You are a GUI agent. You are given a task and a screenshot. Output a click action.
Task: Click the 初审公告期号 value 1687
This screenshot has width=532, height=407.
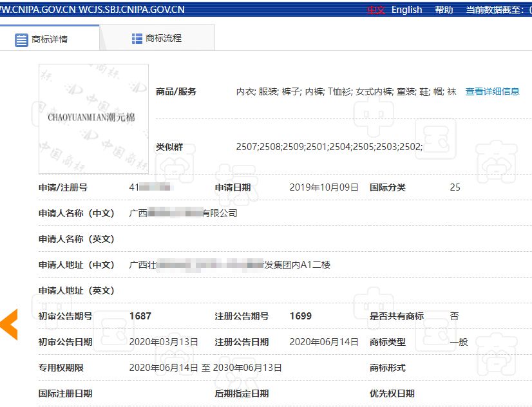[x=140, y=316]
